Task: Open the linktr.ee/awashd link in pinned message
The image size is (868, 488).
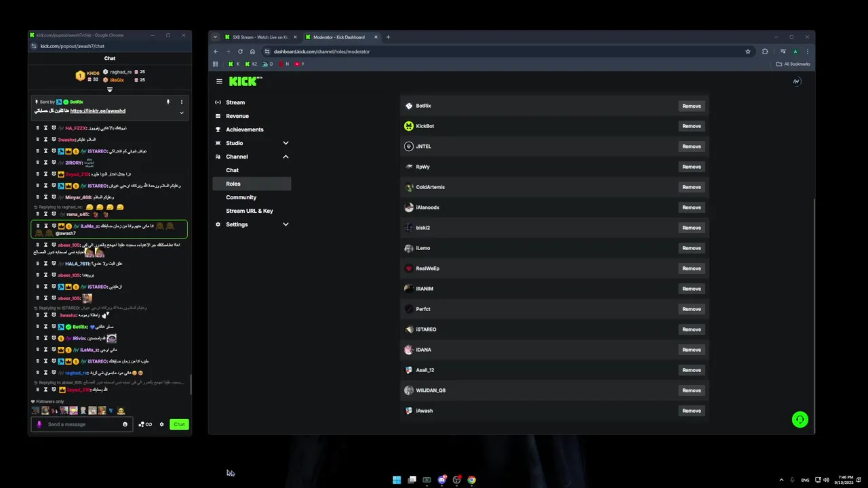Action: point(98,110)
